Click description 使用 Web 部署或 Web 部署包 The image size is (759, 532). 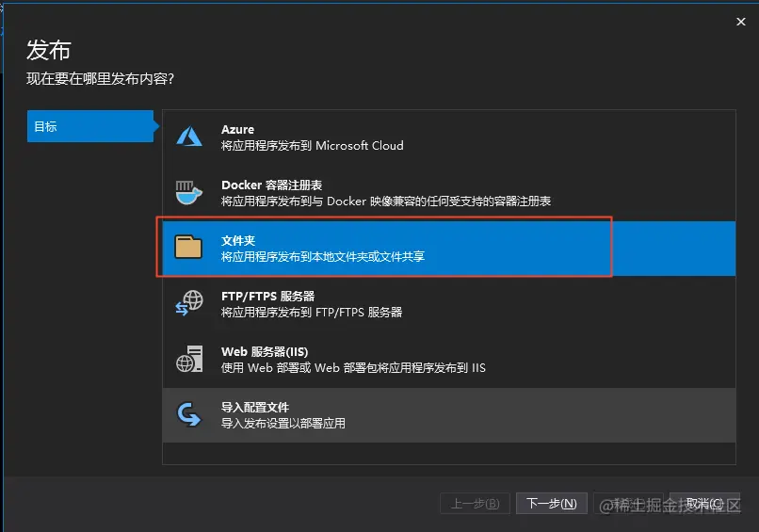click(353, 368)
